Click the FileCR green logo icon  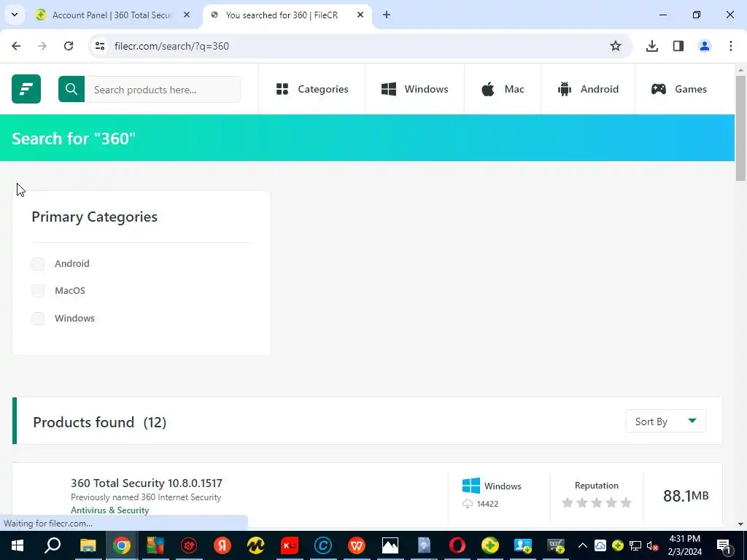(x=26, y=89)
